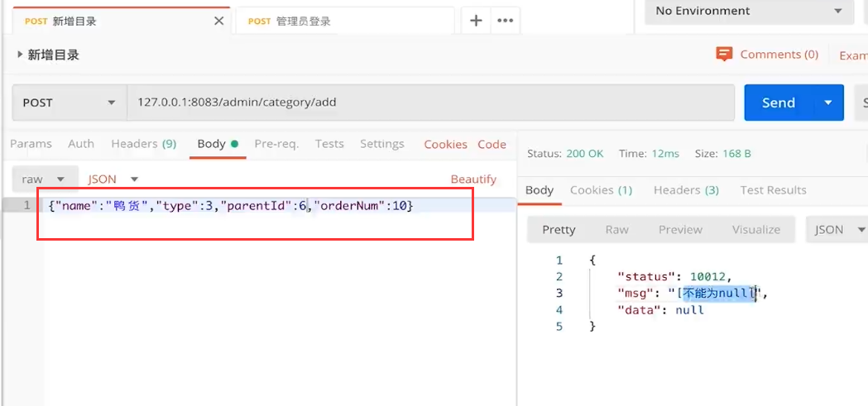
Task: Open the response JSON format dropdown
Action: tap(837, 230)
